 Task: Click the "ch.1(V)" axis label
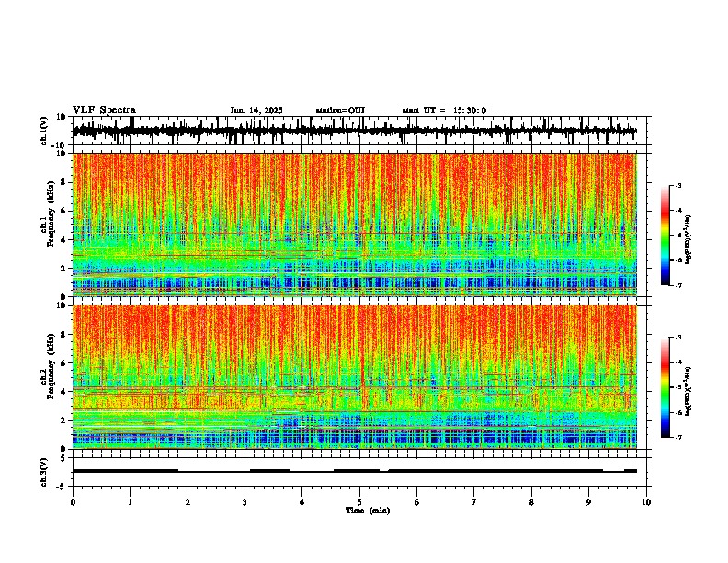coord(45,131)
